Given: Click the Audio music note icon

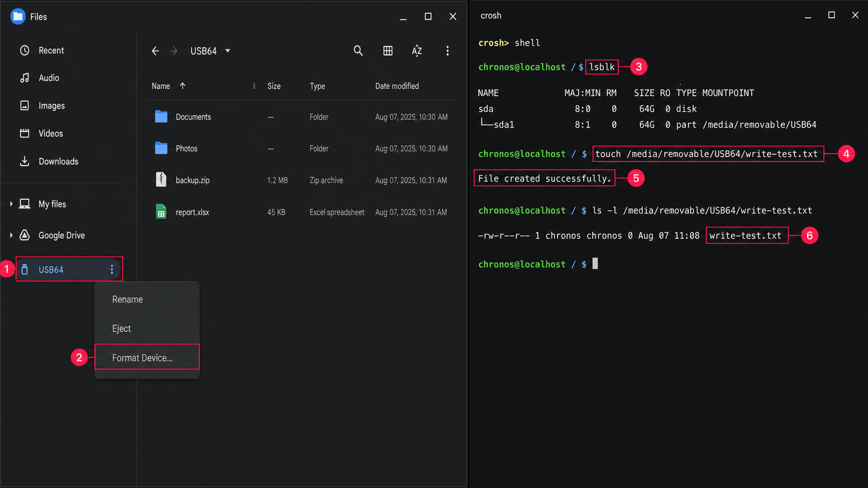Looking at the screenshot, I should [25, 78].
